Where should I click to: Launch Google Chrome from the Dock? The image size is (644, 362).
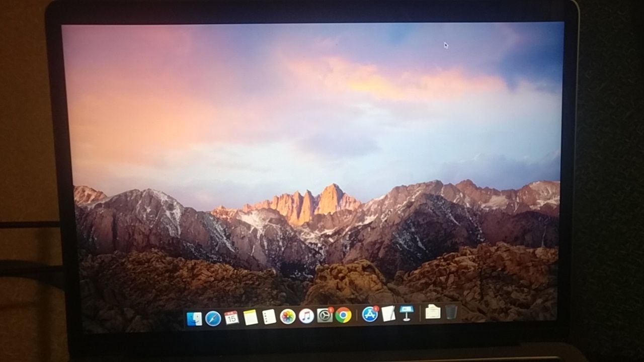[x=344, y=315]
